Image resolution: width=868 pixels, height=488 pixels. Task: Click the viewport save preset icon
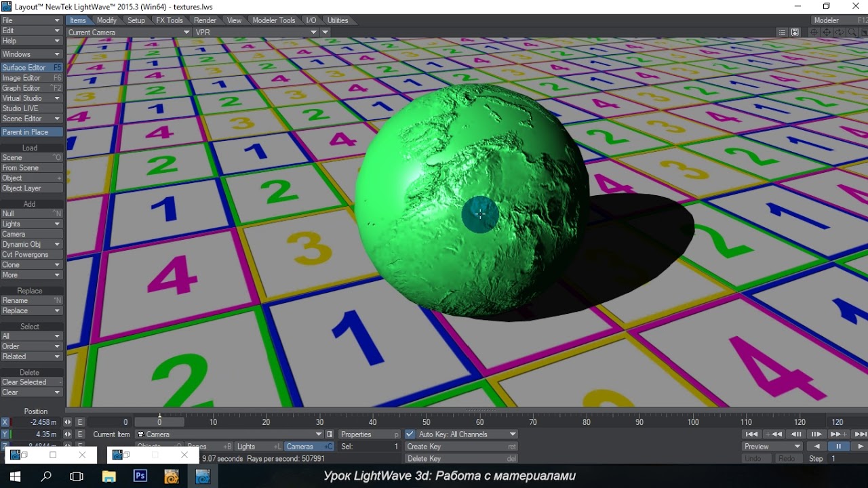795,32
